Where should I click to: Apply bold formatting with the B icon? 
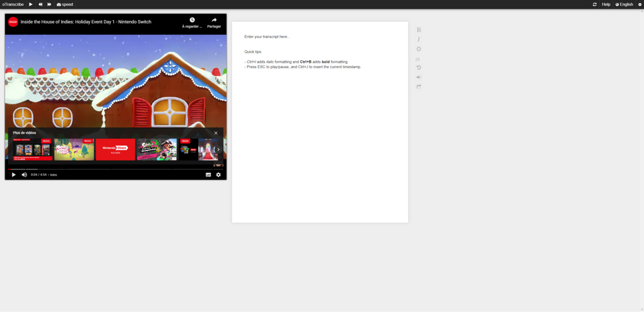point(419,30)
